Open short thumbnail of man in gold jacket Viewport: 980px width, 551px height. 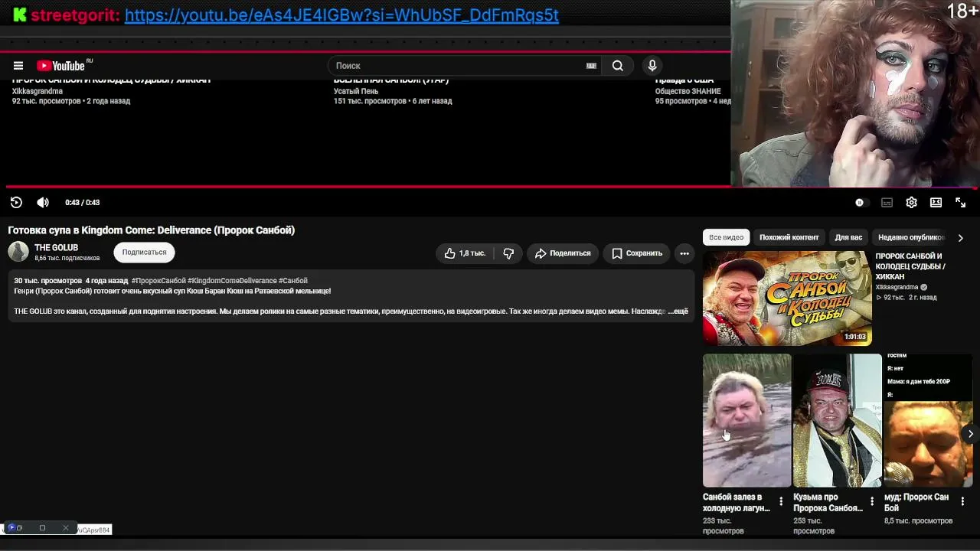click(x=837, y=420)
